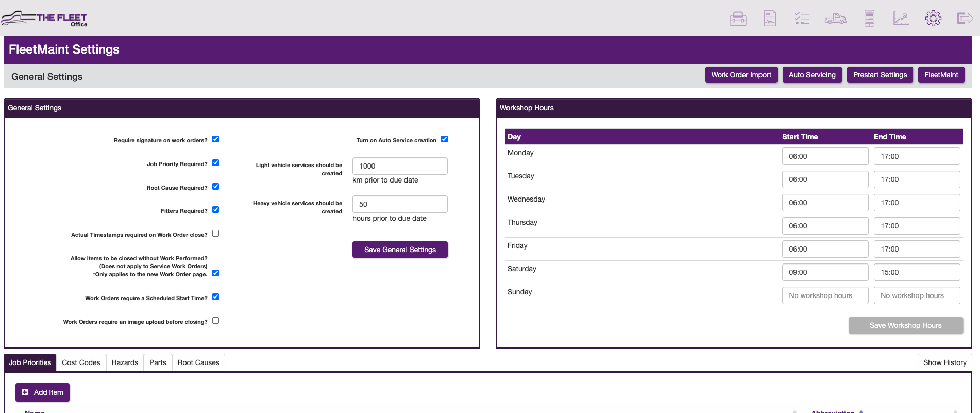
Task: Focus Thursday end time input
Action: coord(917,226)
